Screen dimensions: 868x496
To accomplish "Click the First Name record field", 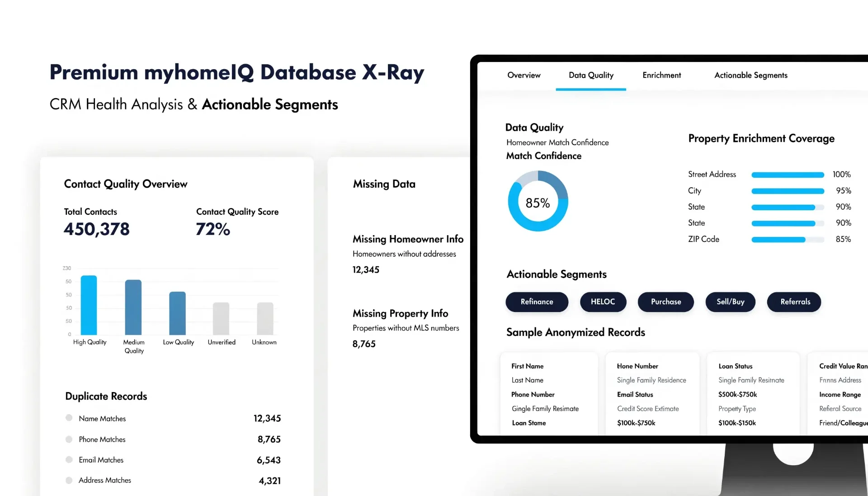I will pyautogui.click(x=527, y=366).
